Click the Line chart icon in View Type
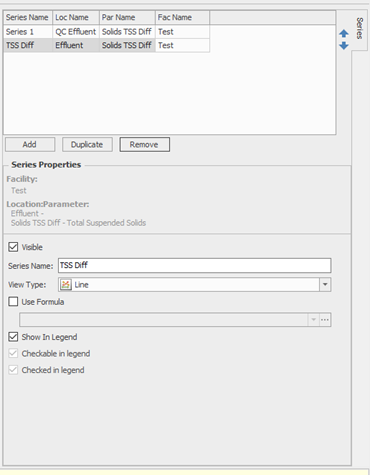The image size is (370, 475). coord(66,285)
